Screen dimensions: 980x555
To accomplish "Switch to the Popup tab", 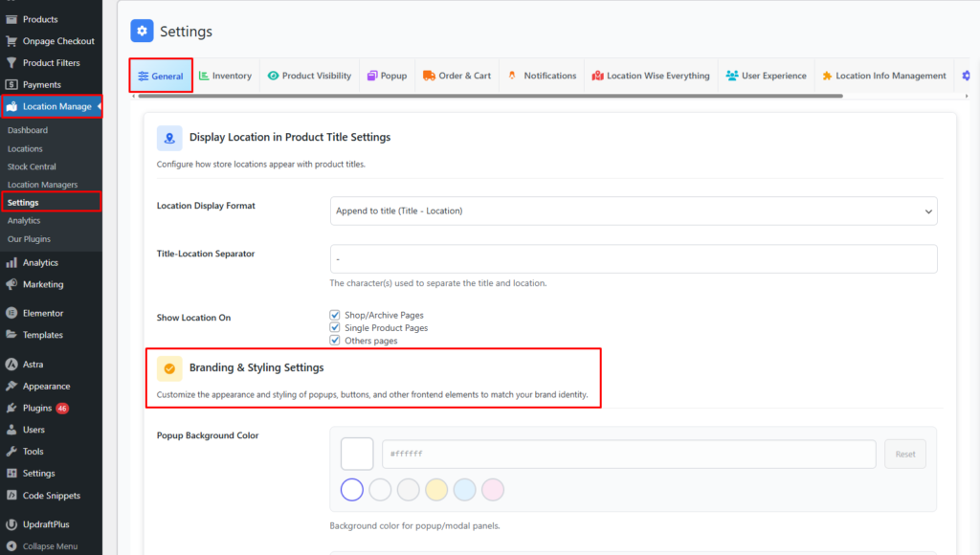I will pyautogui.click(x=387, y=76).
